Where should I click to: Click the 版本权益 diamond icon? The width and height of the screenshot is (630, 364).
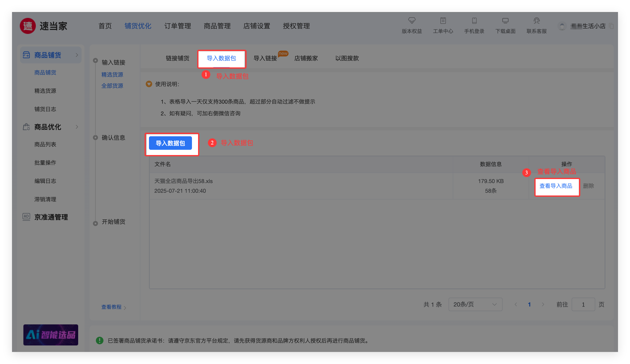pyautogui.click(x=412, y=20)
